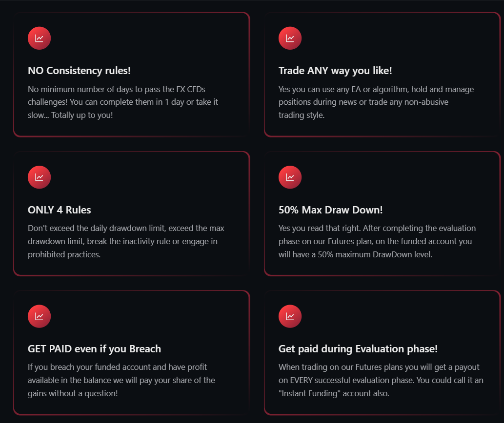Click the text mentioning daily drawdown limit

pyautogui.click(x=125, y=241)
